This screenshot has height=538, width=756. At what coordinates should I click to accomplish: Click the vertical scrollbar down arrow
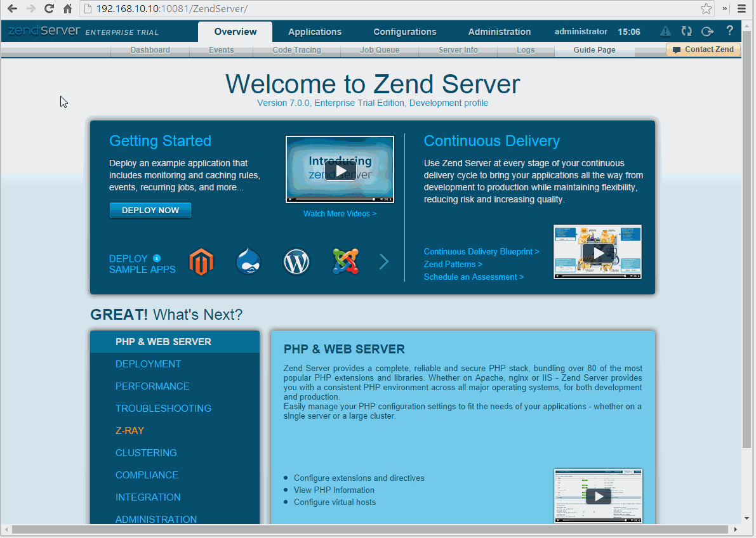coord(746,519)
